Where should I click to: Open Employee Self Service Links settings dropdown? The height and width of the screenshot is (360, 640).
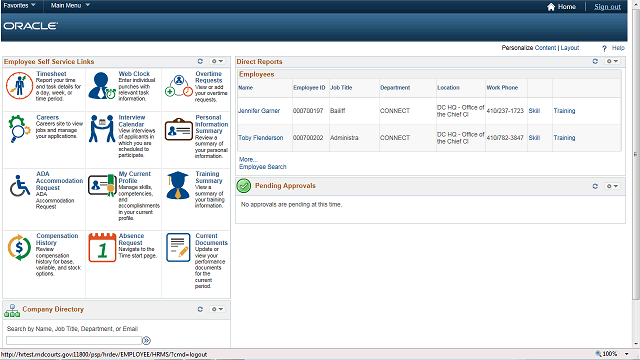217,61
